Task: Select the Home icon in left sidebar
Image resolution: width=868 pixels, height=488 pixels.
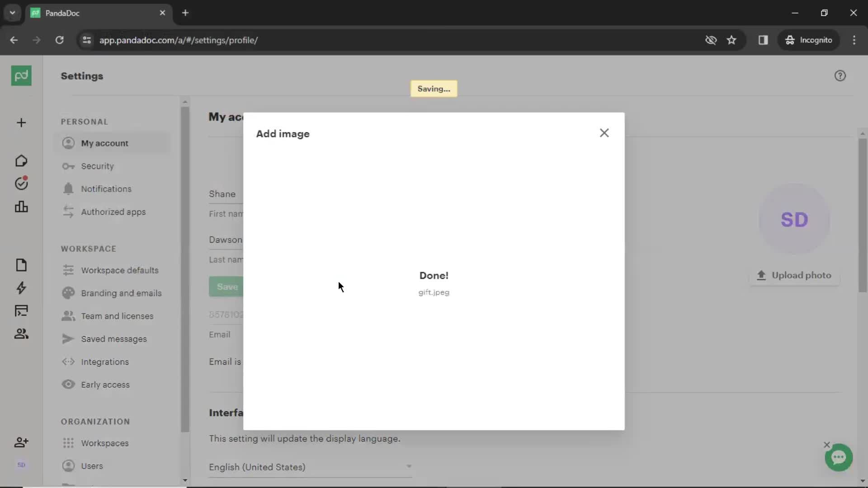Action: (21, 160)
